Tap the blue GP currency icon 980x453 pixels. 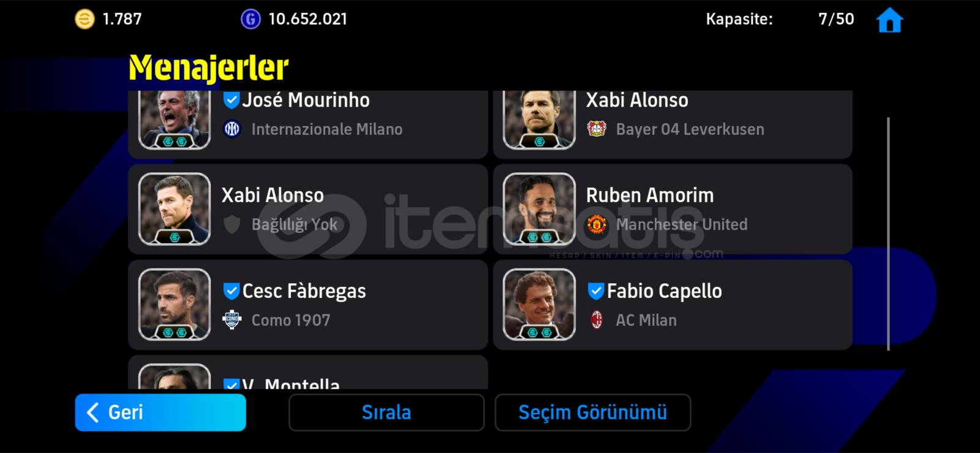(250, 20)
